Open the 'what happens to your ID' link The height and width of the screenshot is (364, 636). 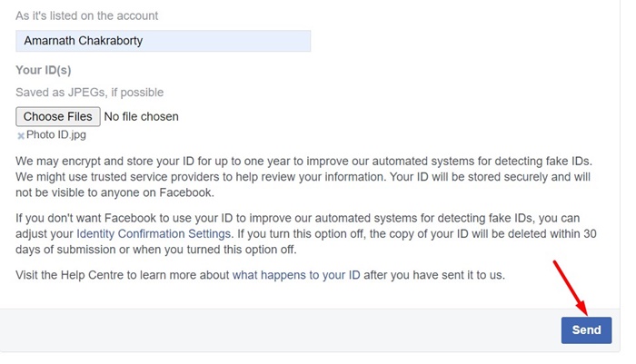pos(296,275)
